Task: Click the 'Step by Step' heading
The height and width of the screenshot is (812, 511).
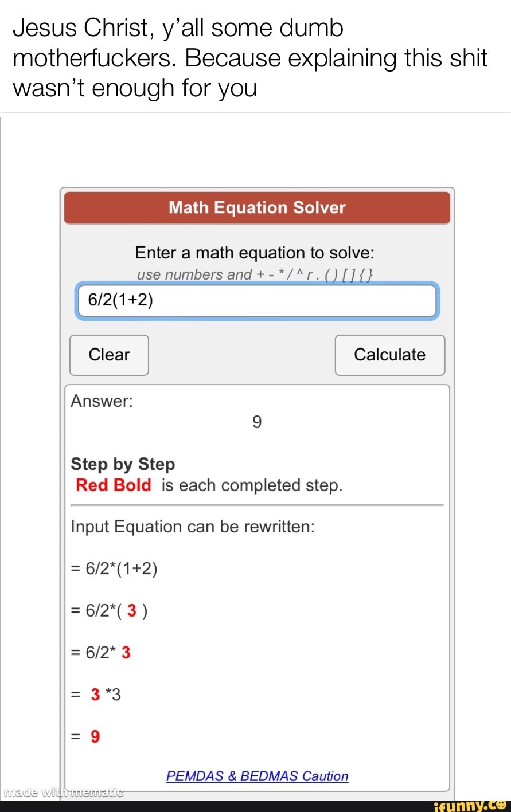Action: 123,464
